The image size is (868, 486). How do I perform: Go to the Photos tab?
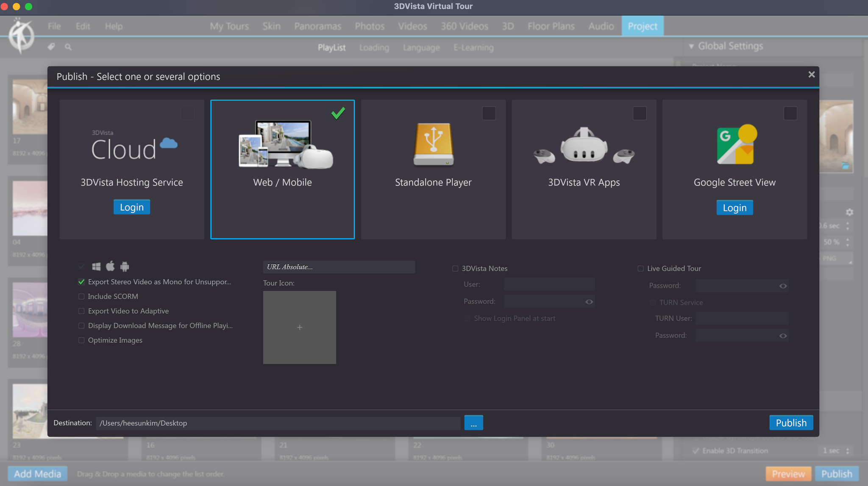click(370, 26)
